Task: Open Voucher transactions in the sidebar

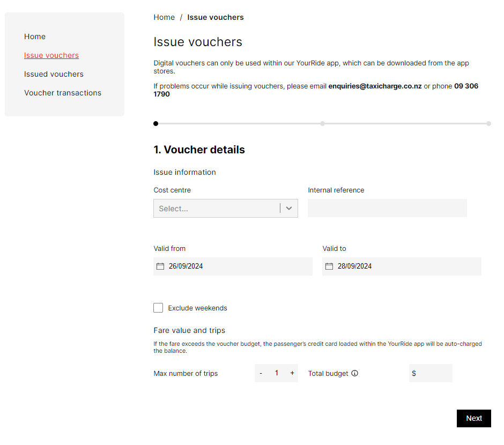Action: pos(63,93)
